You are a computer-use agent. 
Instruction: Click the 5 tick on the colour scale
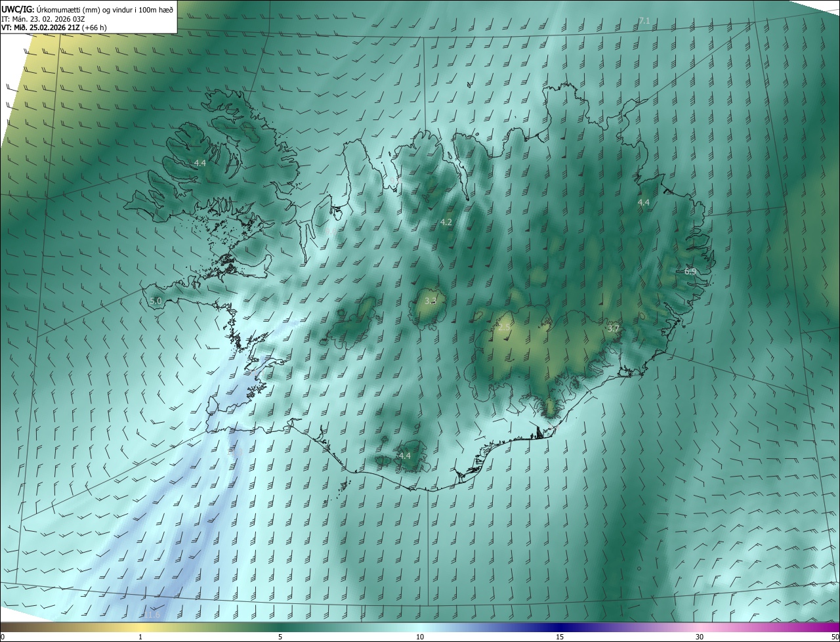pos(280,637)
